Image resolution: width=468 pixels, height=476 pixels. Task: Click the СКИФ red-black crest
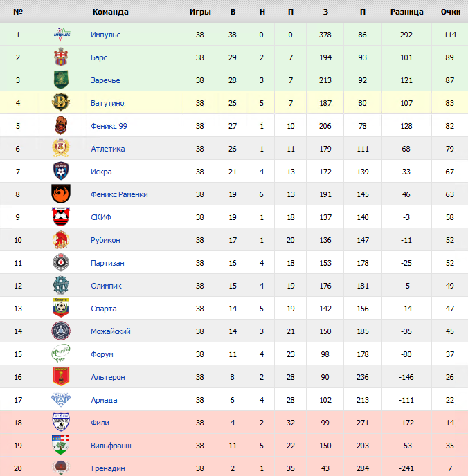(61, 217)
